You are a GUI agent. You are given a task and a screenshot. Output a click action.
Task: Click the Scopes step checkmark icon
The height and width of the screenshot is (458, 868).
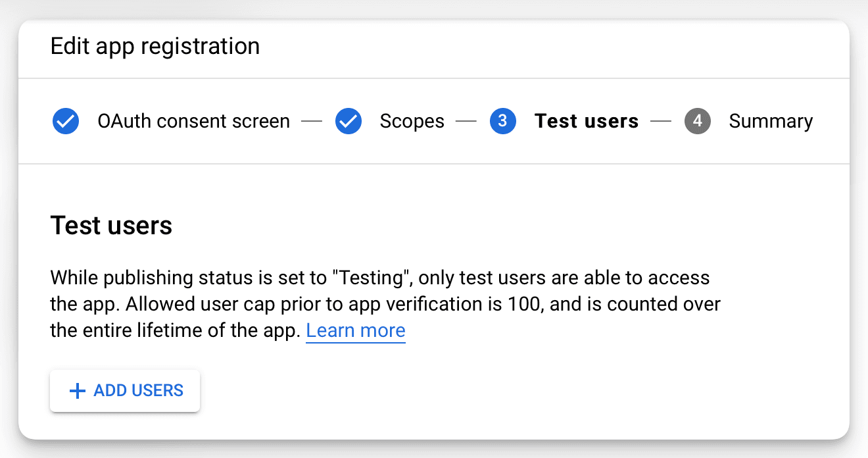[x=349, y=122]
